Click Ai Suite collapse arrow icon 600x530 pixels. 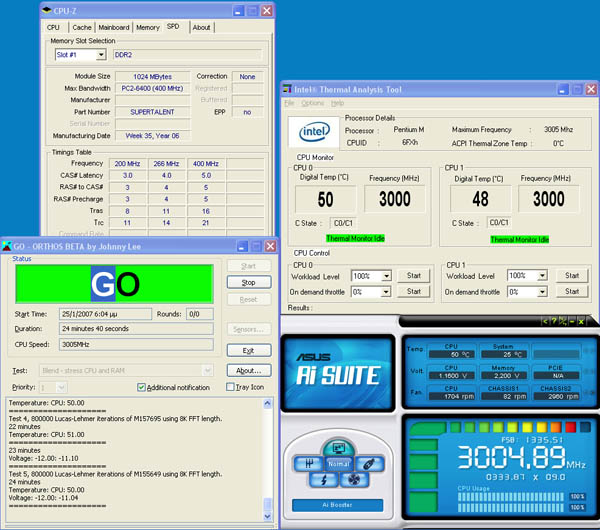pos(545,321)
